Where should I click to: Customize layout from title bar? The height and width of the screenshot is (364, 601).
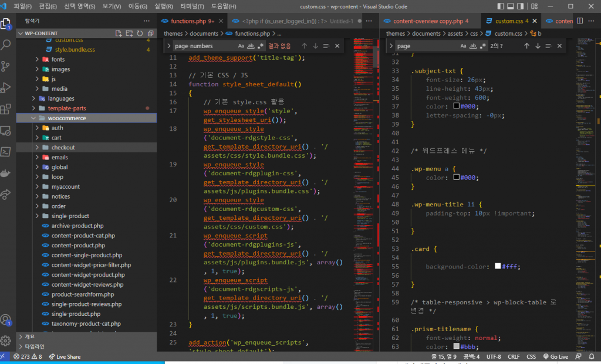(534, 6)
